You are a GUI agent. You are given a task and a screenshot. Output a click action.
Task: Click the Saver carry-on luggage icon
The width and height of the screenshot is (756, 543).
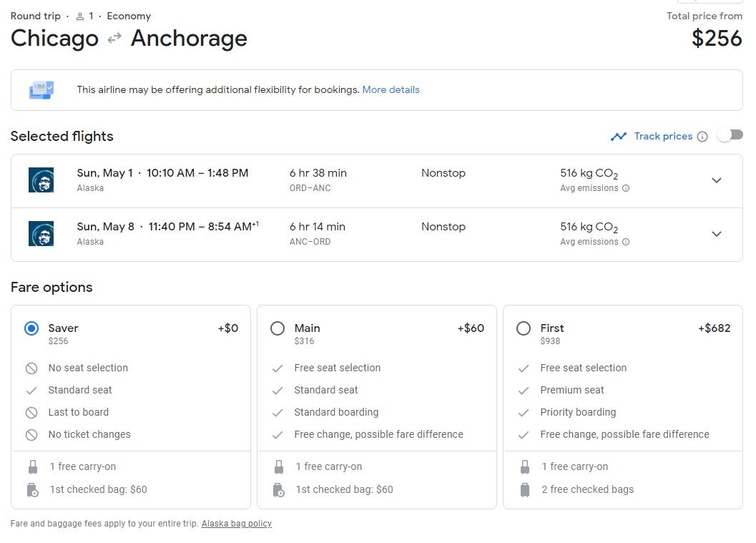pyautogui.click(x=33, y=466)
